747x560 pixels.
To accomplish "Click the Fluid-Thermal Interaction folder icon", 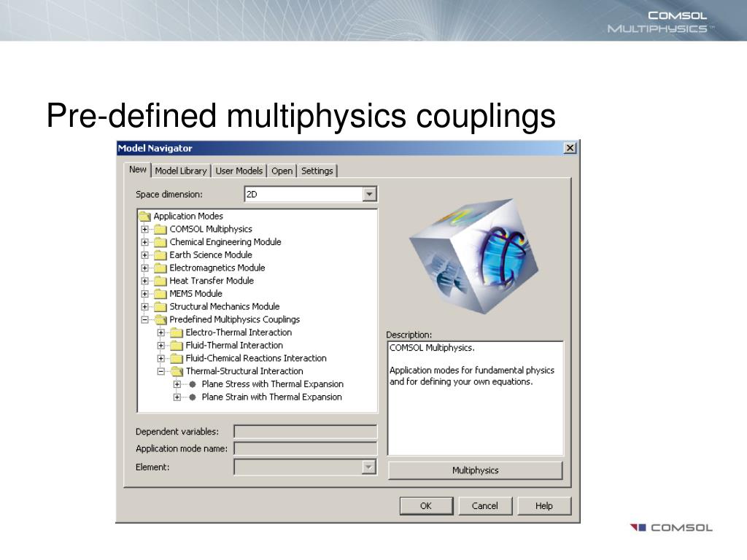I will coord(177,345).
